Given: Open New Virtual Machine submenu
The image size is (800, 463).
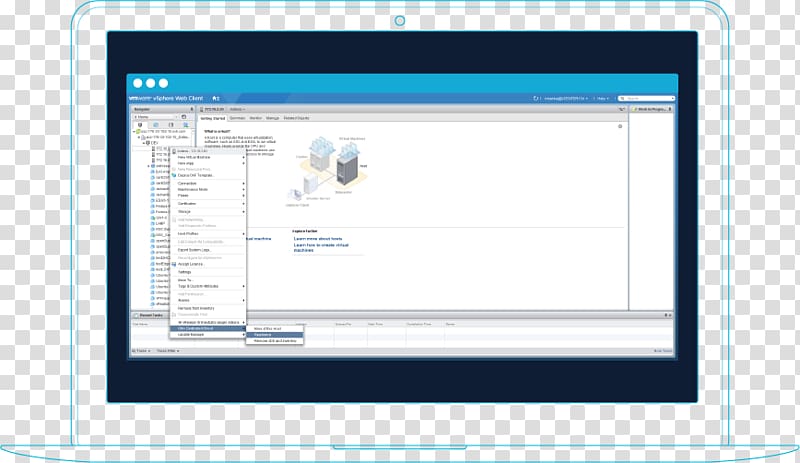Looking at the screenshot, I should 208,157.
